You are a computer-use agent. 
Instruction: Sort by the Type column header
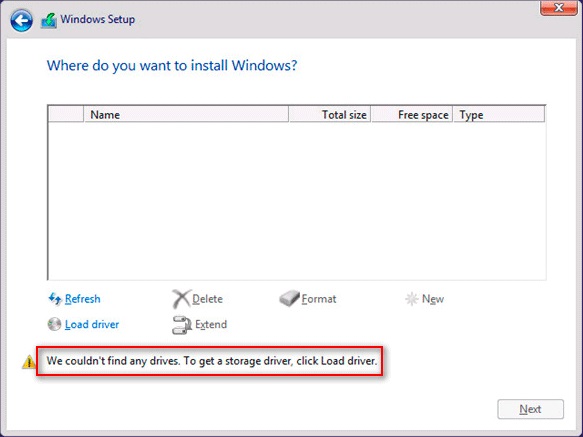coord(499,115)
